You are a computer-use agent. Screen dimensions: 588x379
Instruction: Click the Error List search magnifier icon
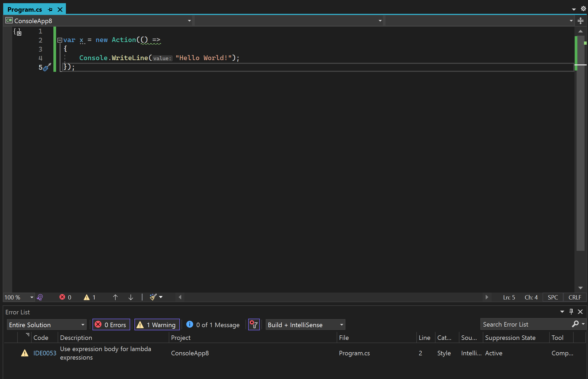pos(575,324)
